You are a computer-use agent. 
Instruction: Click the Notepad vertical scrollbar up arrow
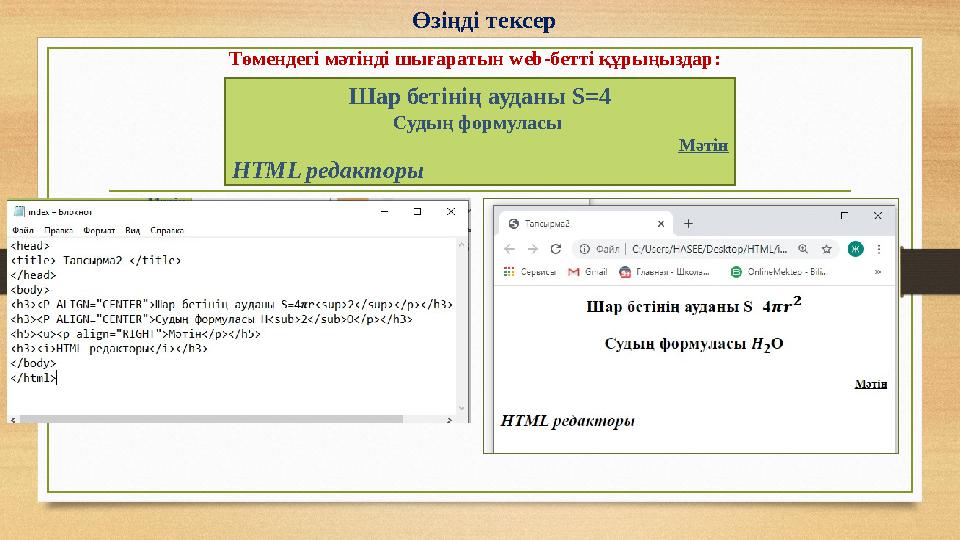tap(462, 244)
